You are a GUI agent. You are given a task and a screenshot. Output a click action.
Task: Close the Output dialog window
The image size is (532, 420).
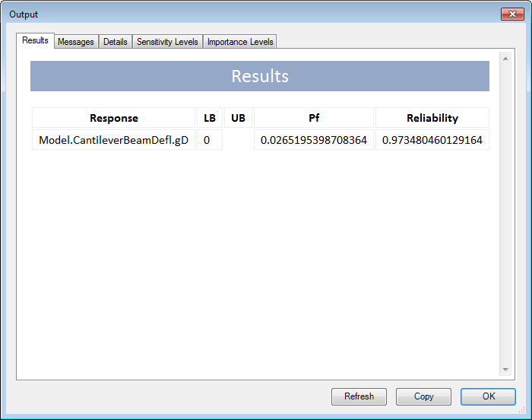[x=508, y=14]
